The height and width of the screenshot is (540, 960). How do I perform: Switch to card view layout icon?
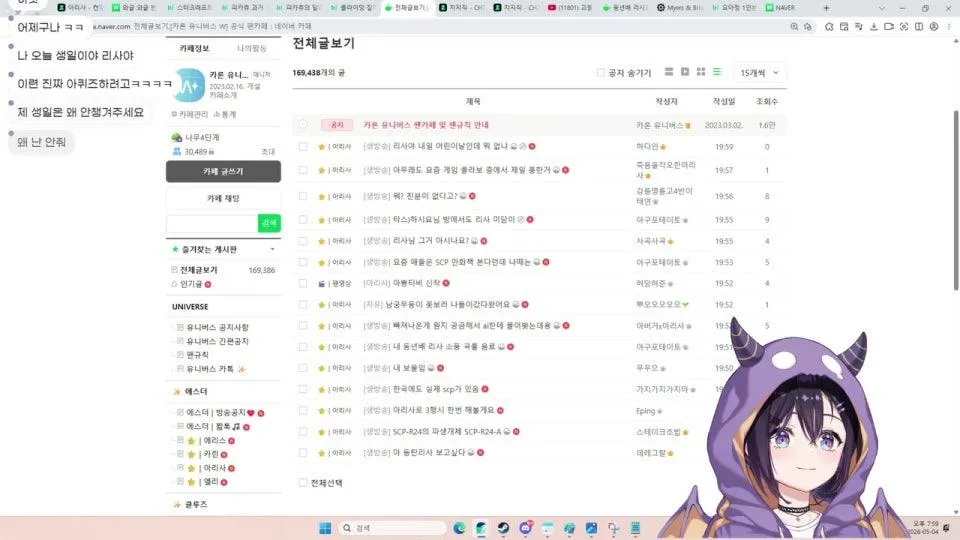pos(669,72)
